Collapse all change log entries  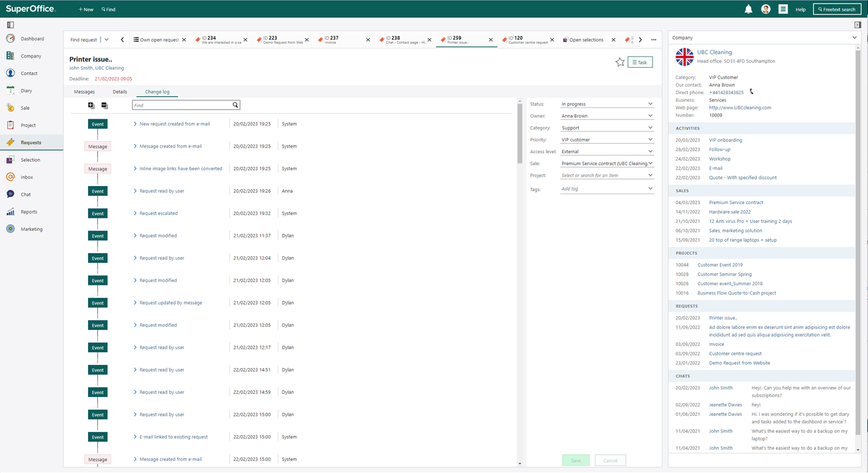click(104, 106)
